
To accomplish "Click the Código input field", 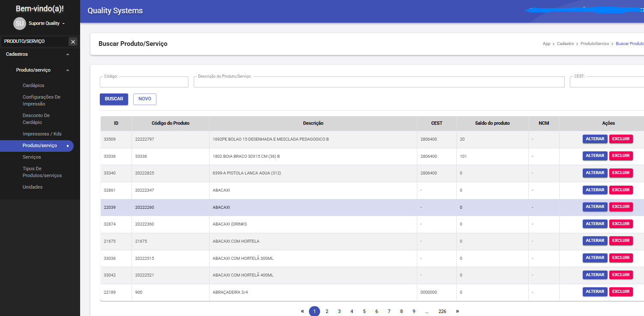I will coord(144,82).
